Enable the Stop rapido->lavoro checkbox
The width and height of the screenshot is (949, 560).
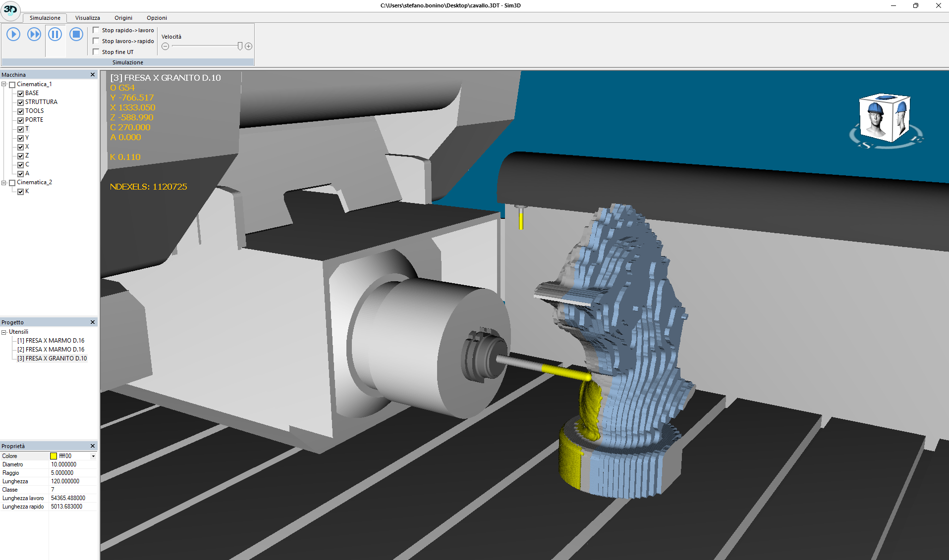(x=97, y=30)
